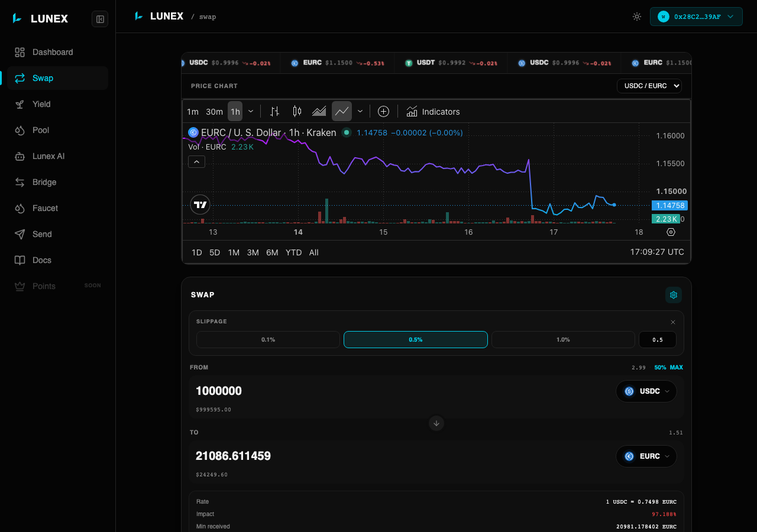The width and height of the screenshot is (757, 532).
Task: Add a compare symbol with plus icon
Action: (383, 111)
